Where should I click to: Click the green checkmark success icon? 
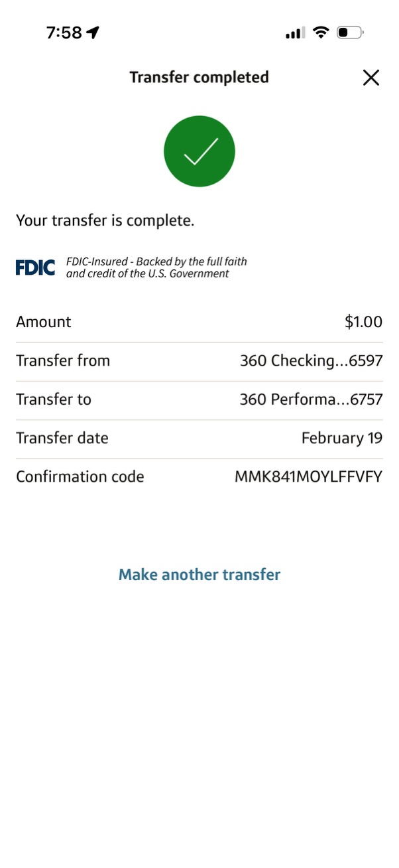point(199,151)
